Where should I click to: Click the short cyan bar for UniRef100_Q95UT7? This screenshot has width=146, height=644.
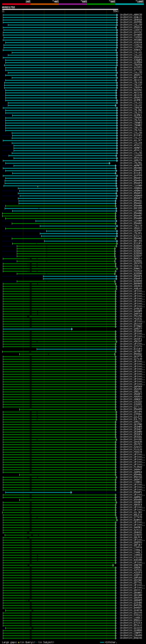tap(38, 329)
